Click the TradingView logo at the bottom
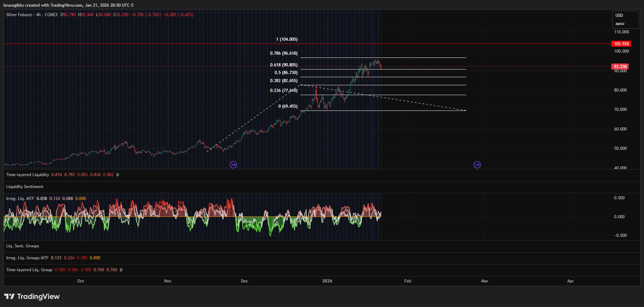This screenshot has width=644, height=307. tap(32, 296)
